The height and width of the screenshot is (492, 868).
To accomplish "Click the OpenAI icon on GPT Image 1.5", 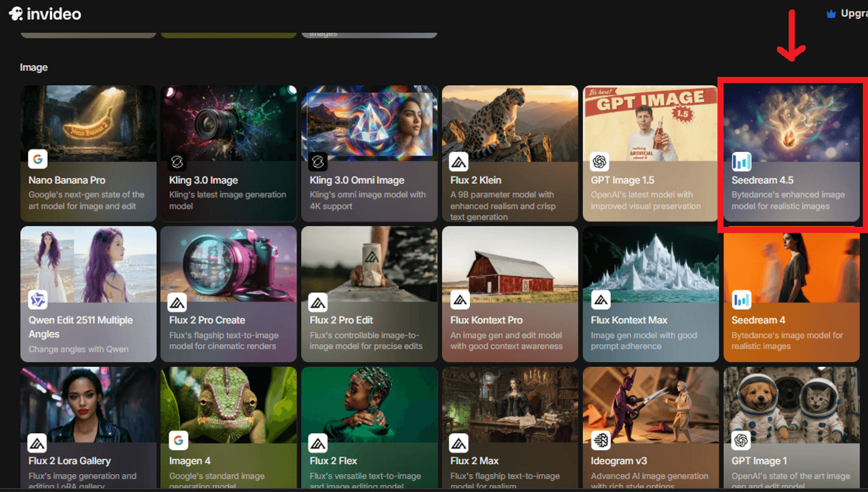I will 600,162.
